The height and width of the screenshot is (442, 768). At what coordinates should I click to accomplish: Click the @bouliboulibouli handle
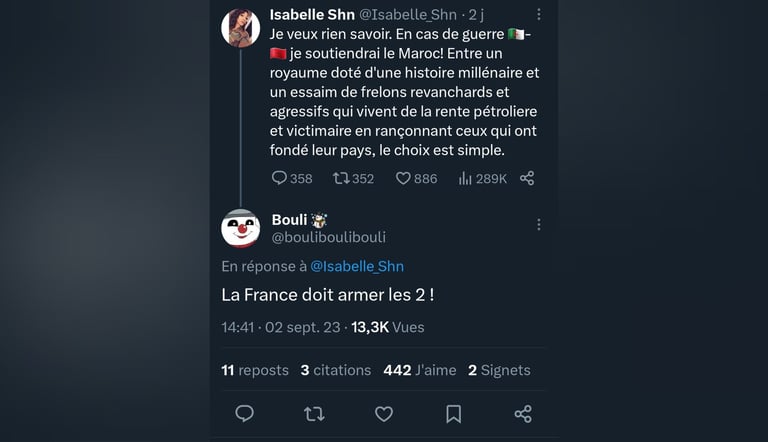coord(328,237)
